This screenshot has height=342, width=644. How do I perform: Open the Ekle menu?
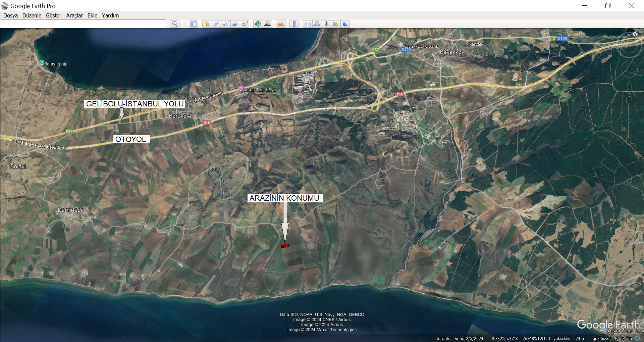[x=92, y=15]
